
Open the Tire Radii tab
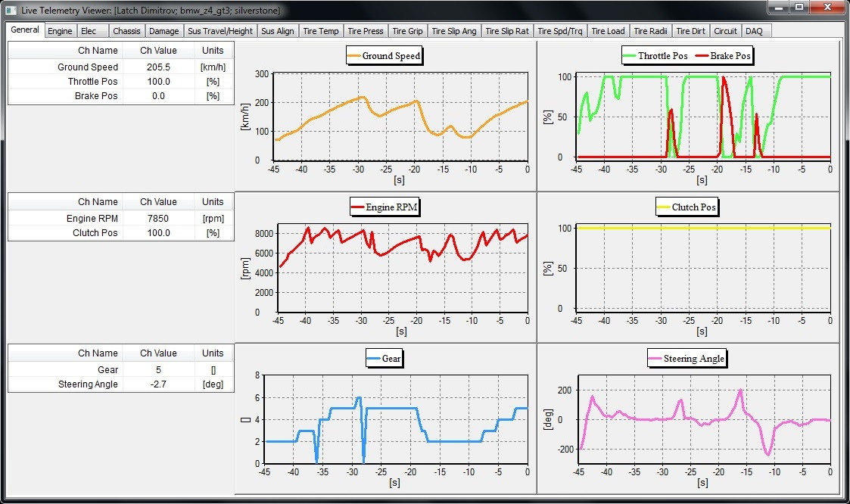pos(651,31)
